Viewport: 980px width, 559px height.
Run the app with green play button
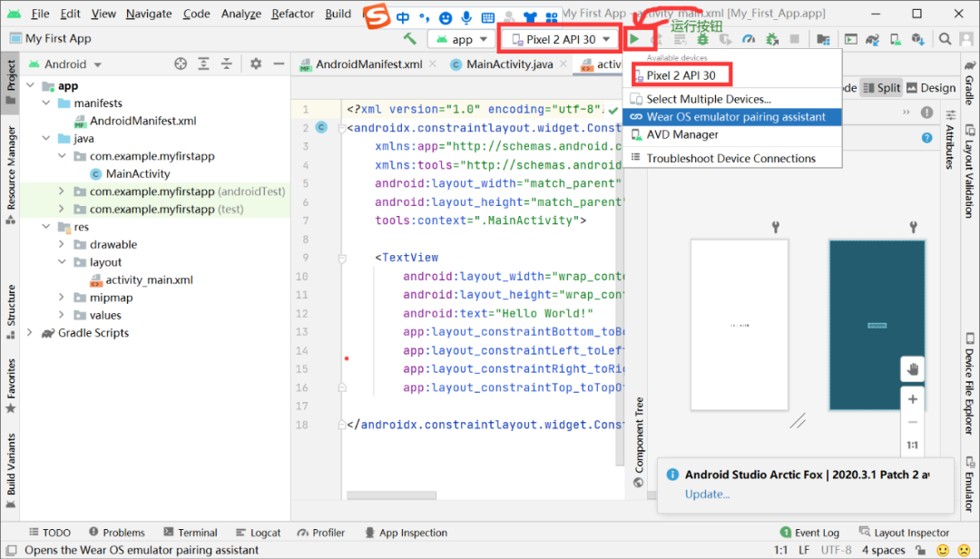pyautogui.click(x=634, y=39)
